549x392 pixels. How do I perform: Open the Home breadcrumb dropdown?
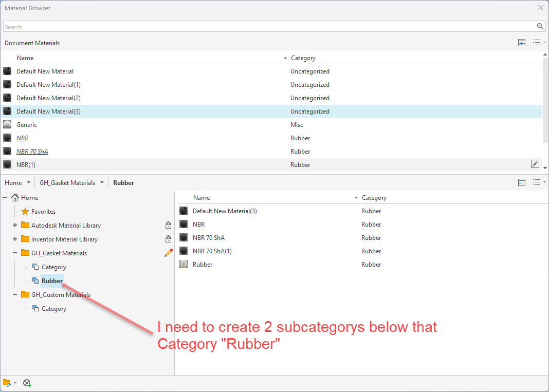pyautogui.click(x=28, y=182)
